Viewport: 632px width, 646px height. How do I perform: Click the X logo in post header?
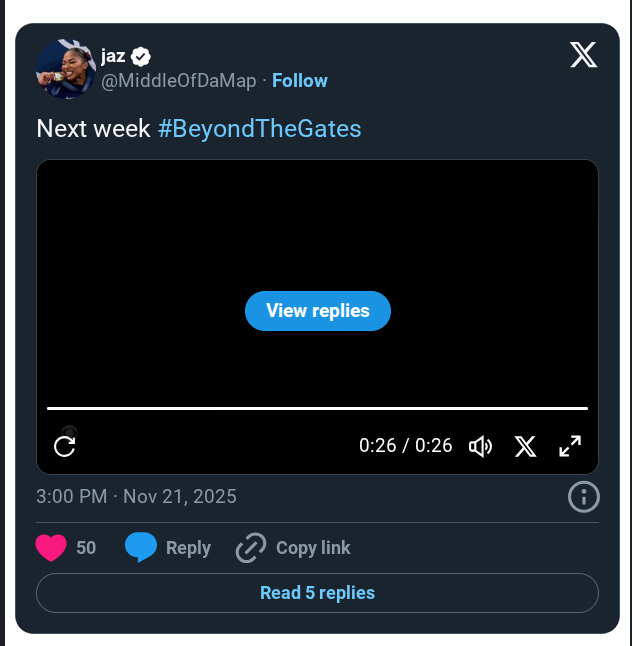584,56
